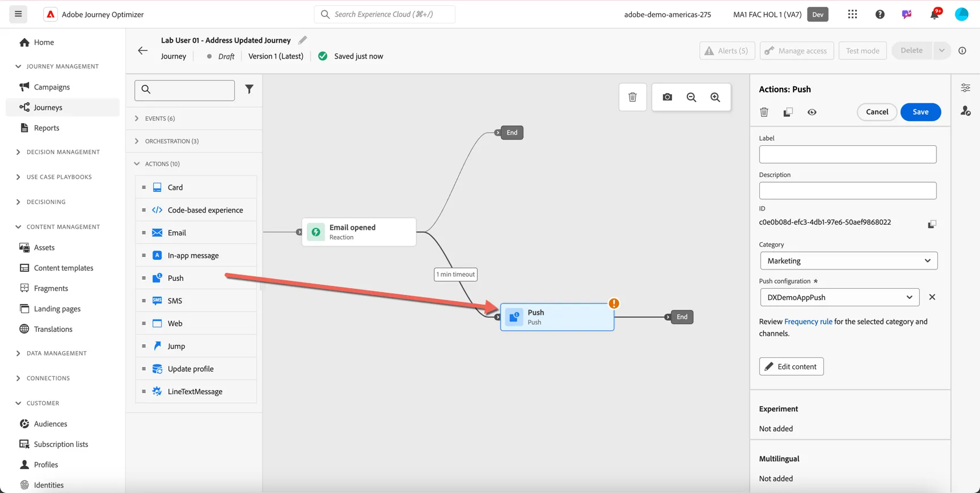Click the Edit content button
The height and width of the screenshot is (493, 980).
(x=791, y=366)
